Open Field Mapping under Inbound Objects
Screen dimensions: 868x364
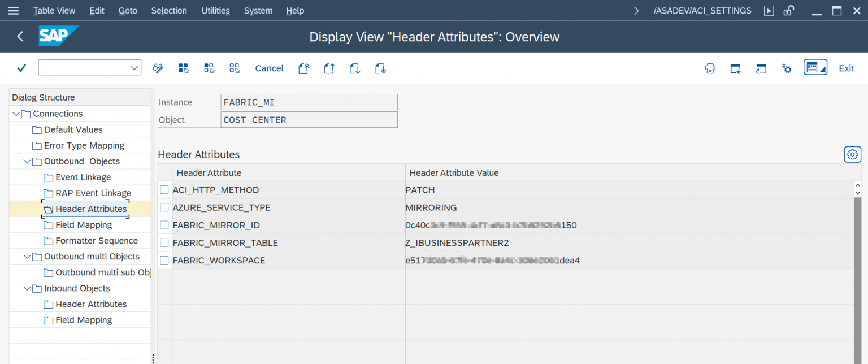coord(84,319)
